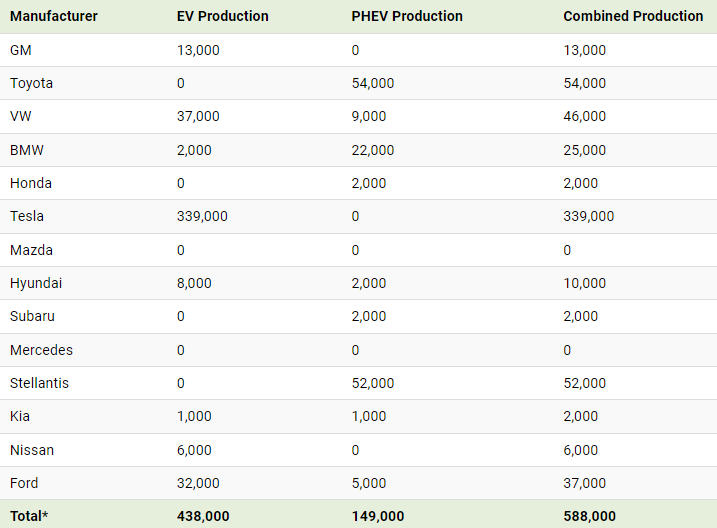Viewport: 717px width, 528px height.
Task: Click the Manufacturer column header
Action: (x=54, y=16)
